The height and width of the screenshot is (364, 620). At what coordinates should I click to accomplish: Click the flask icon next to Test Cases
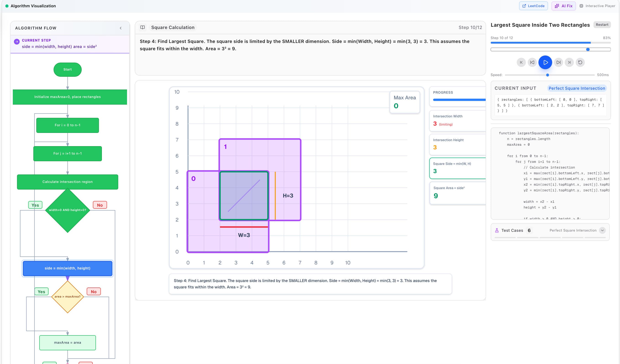[497, 230]
